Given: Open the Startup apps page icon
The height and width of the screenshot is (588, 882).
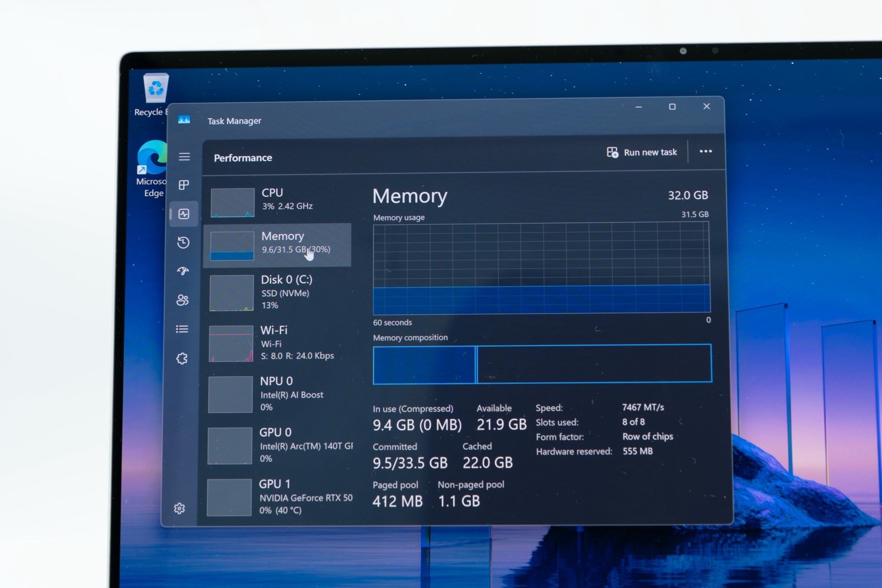Looking at the screenshot, I should pyautogui.click(x=183, y=271).
